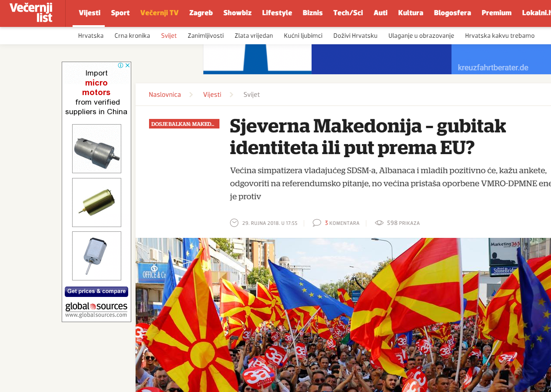Screen dimensions: 551x392
Task: Select the gray gear motor thumbnail
Action: (96, 149)
